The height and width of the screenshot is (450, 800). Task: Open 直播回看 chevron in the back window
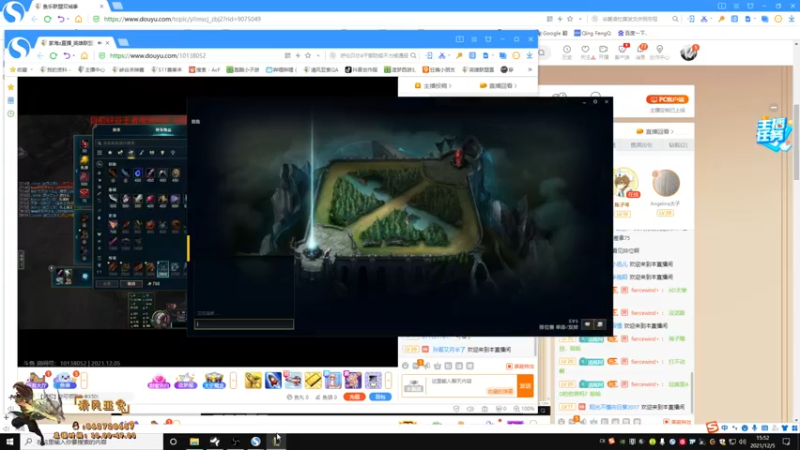point(656,131)
